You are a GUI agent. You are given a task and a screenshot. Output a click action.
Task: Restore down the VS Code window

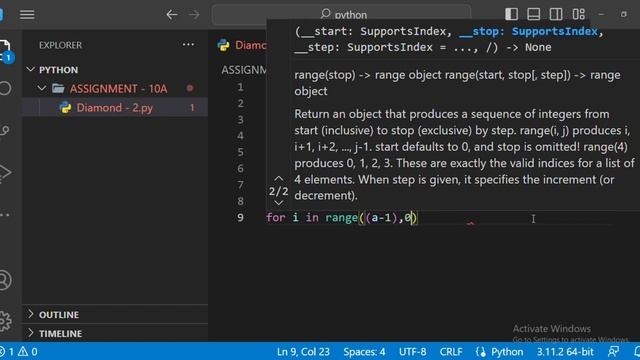click(x=624, y=14)
